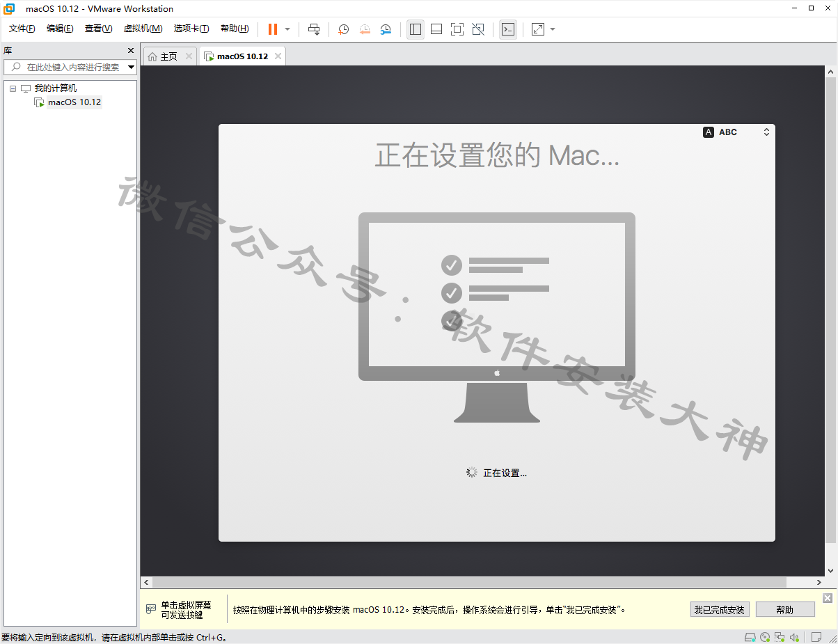Screen dimensions: 838x644
Task: Toggle the console view button
Action: click(x=508, y=29)
